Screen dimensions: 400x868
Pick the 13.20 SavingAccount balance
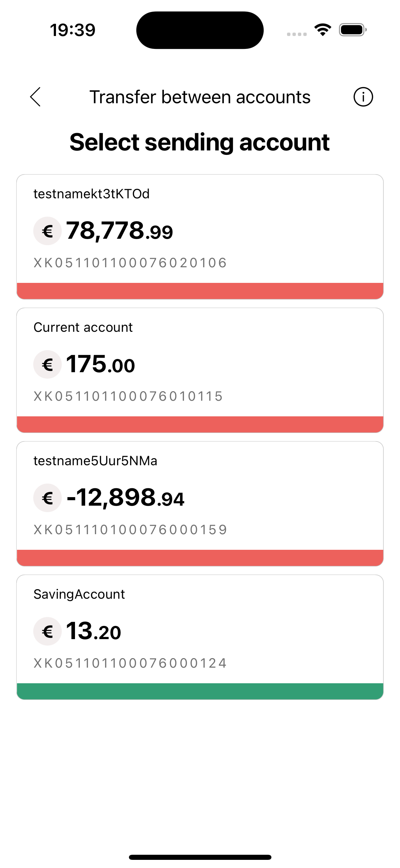point(94,631)
